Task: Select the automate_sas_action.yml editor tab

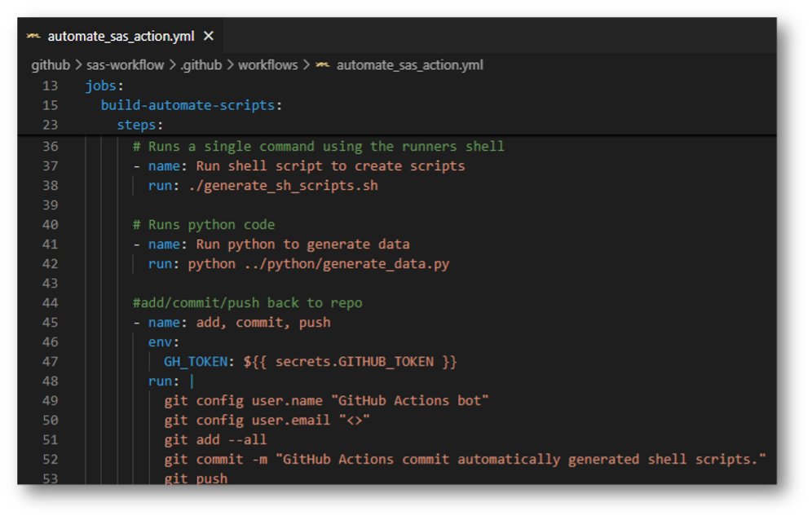Action: (121, 37)
